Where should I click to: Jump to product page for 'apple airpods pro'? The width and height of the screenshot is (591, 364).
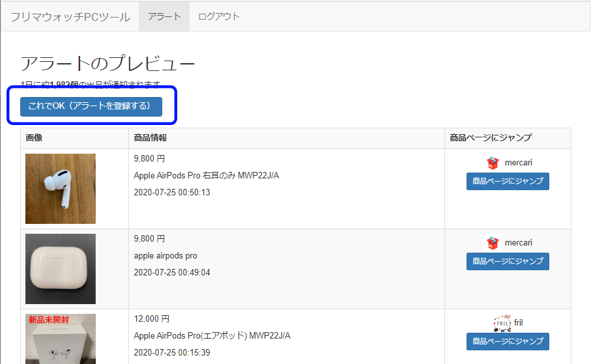pyautogui.click(x=508, y=261)
